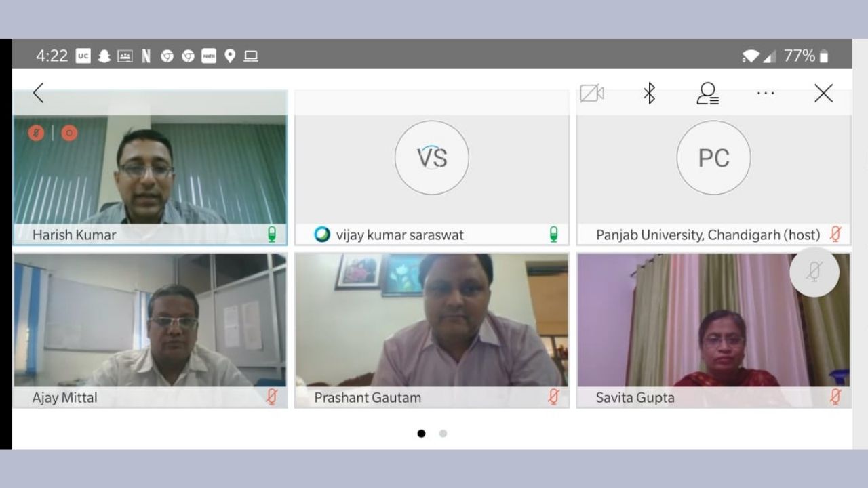Select the first page indicator dot
Screen dimensions: 868x488
tap(421, 434)
